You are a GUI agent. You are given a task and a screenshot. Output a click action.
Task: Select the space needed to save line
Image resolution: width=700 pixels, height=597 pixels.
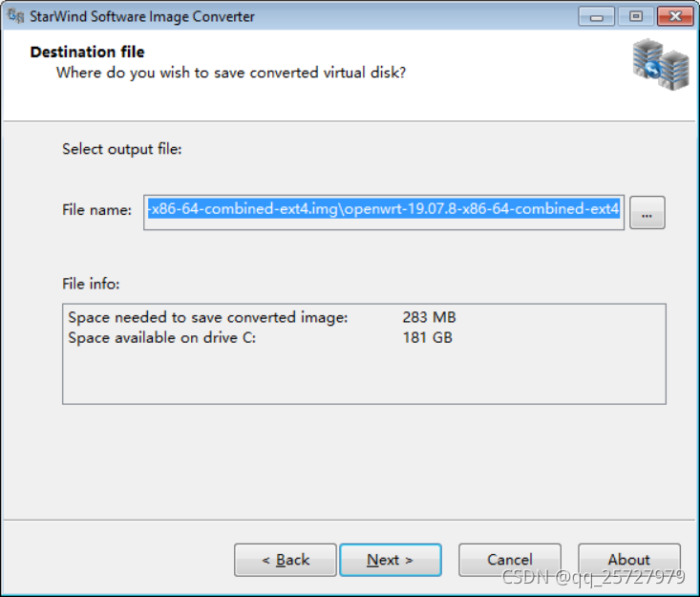208,317
